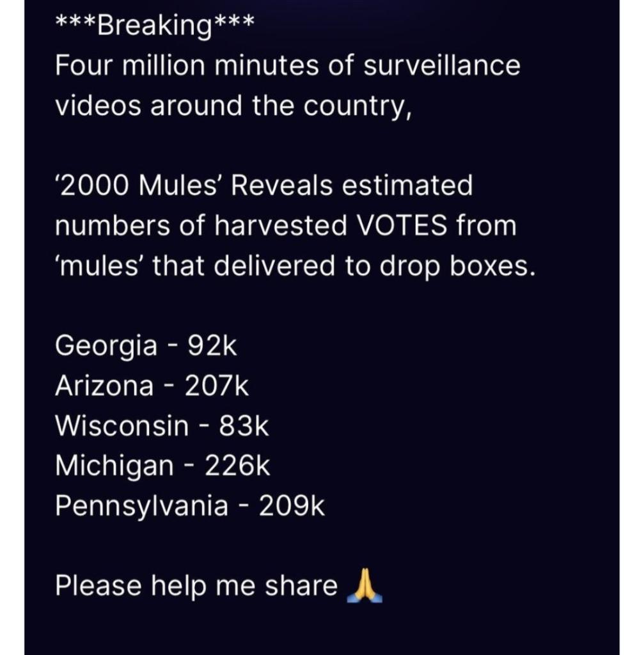Image resolution: width=644 pixels, height=655 pixels.
Task: Click the word "VOTES" in capitals
Action: tap(402, 226)
